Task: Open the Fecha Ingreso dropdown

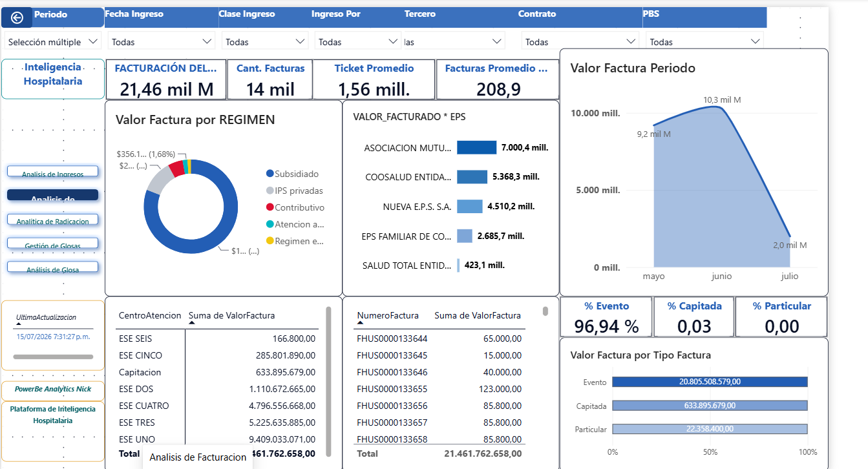Action: tap(162, 41)
